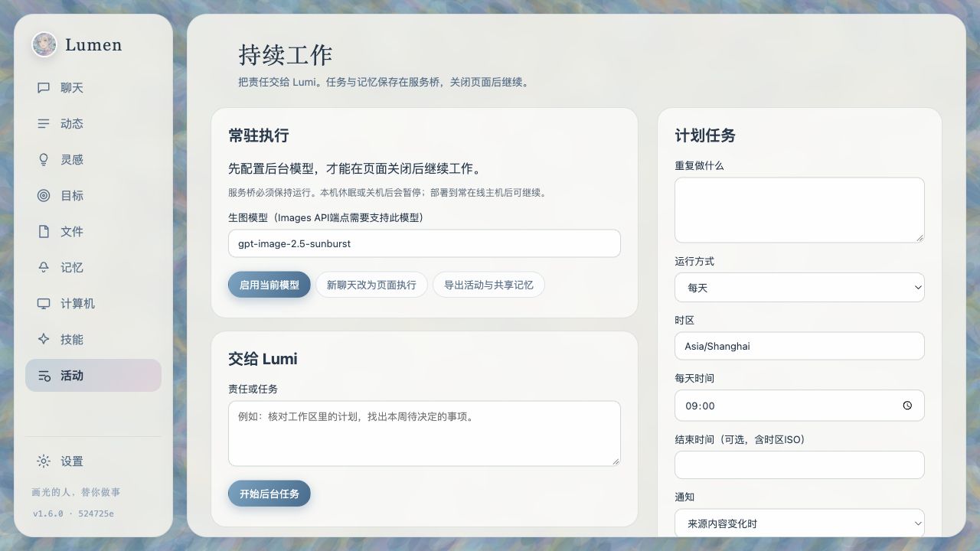Switch to the 动态 section label
This screenshot has width=980, height=551.
click(72, 124)
